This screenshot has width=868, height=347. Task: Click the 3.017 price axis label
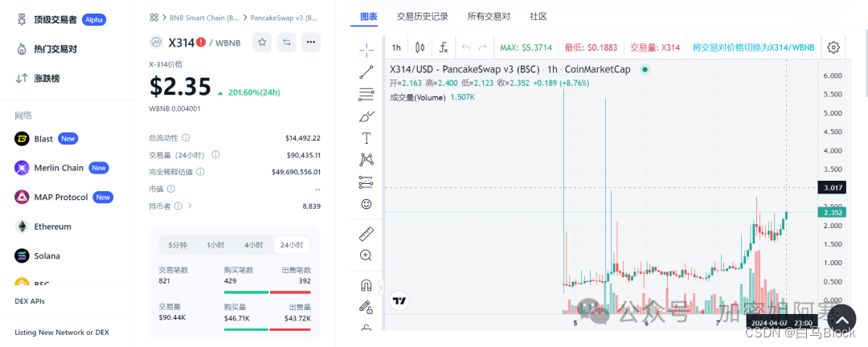click(x=833, y=188)
